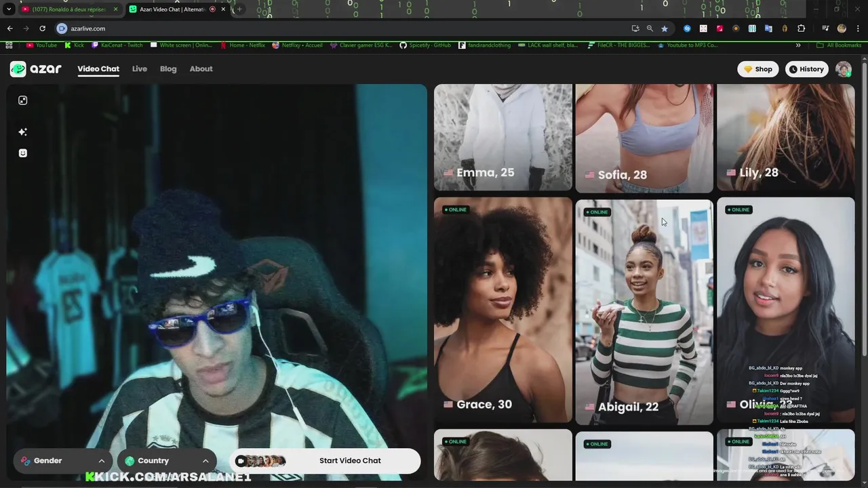The width and height of the screenshot is (868, 488).
Task: Close the Ronaldo YouTube browser tab
Action: click(115, 9)
